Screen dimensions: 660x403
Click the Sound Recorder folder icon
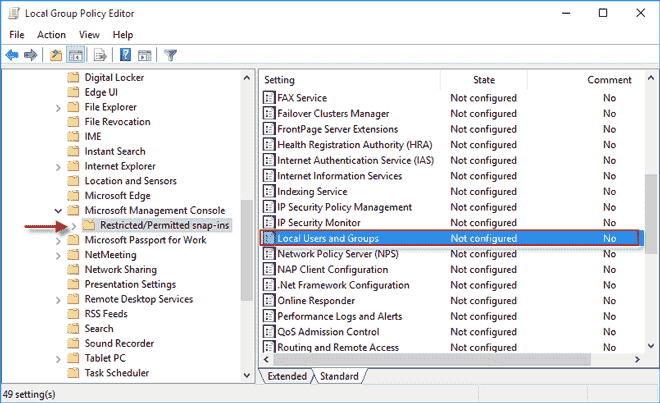point(73,343)
